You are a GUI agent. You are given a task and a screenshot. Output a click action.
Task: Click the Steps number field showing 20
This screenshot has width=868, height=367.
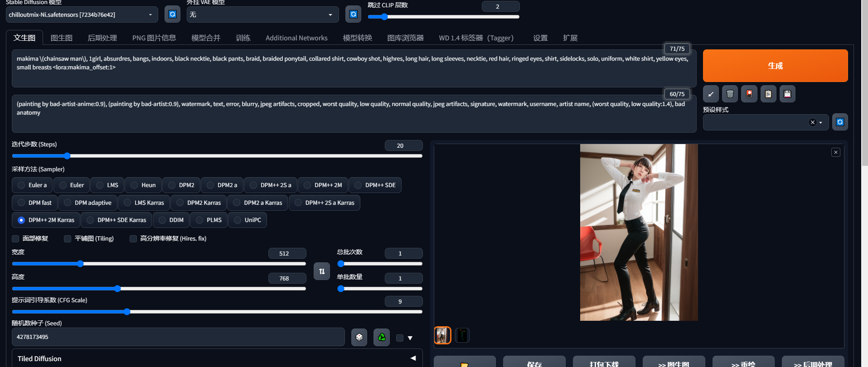(403, 145)
